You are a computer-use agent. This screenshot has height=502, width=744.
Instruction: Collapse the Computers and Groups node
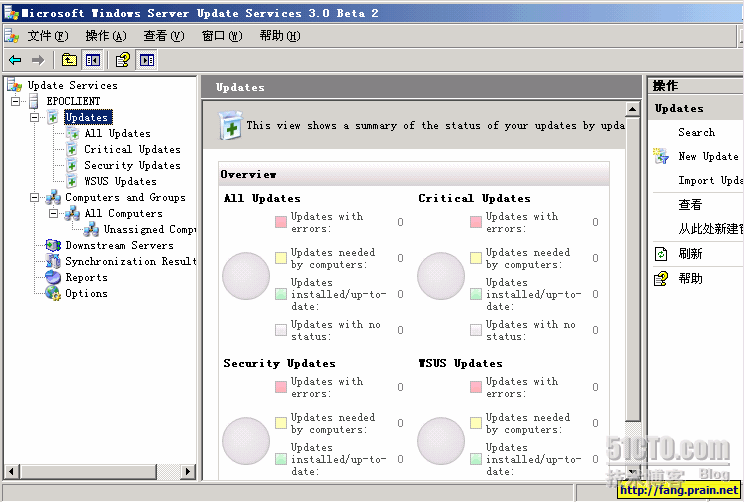[x=35, y=197]
